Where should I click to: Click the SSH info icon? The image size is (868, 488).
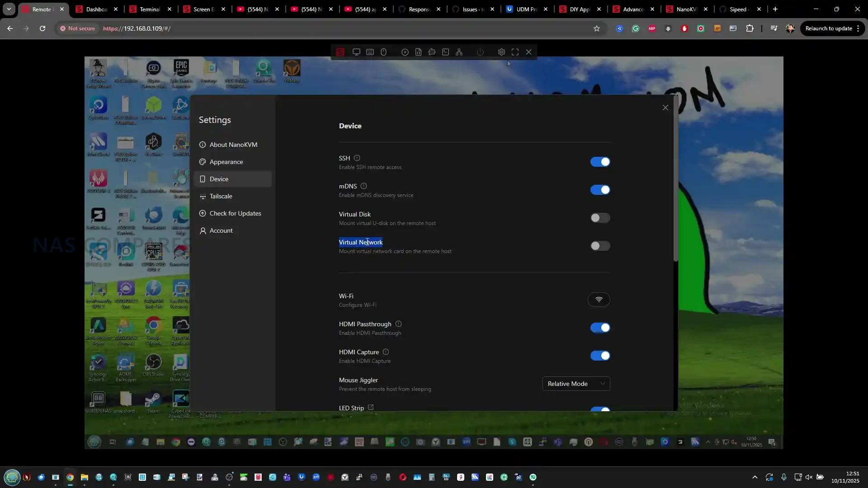click(357, 158)
